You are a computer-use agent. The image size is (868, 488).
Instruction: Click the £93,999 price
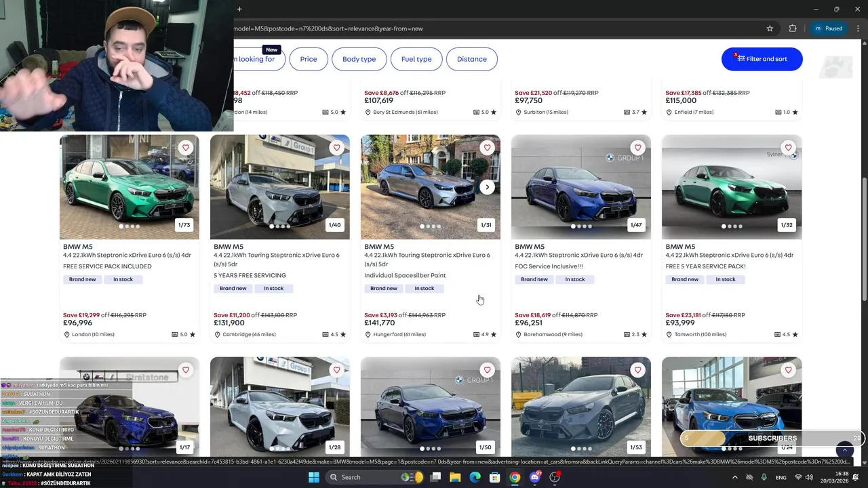coord(680,323)
